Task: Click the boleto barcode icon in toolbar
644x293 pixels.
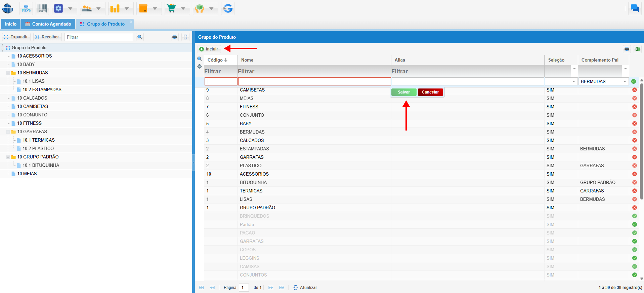Action: 42,8
